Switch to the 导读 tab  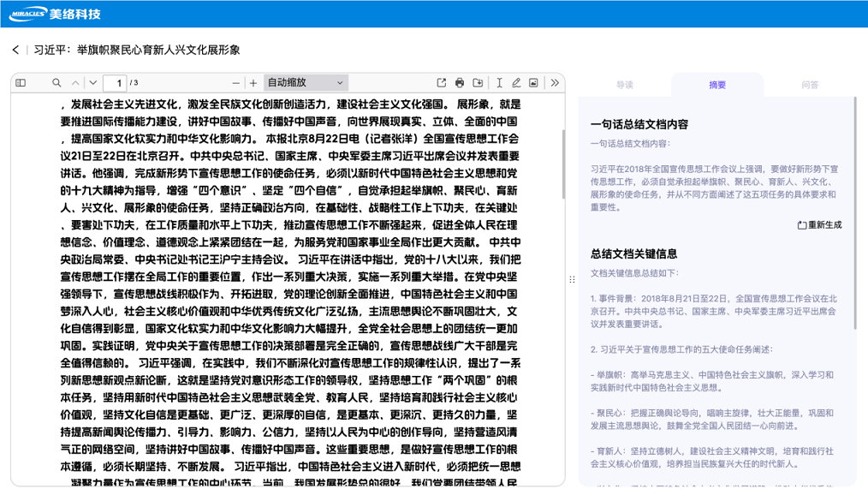point(625,85)
